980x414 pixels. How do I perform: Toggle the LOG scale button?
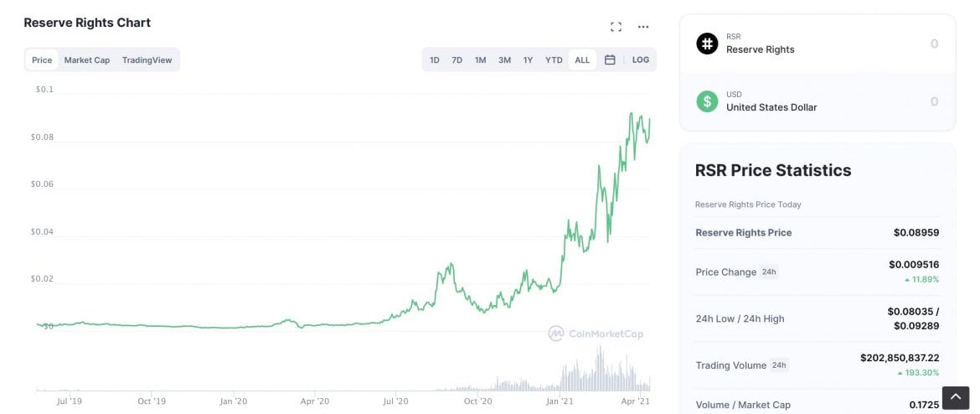(x=641, y=60)
